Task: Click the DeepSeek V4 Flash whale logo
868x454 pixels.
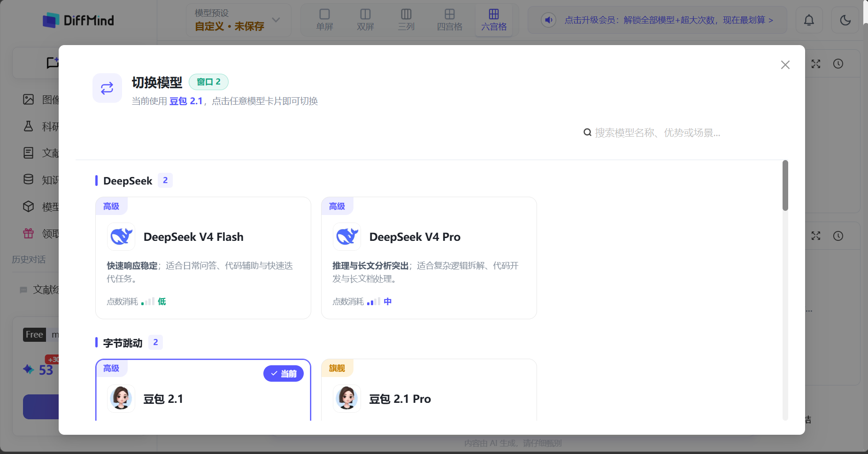Action: pos(121,237)
